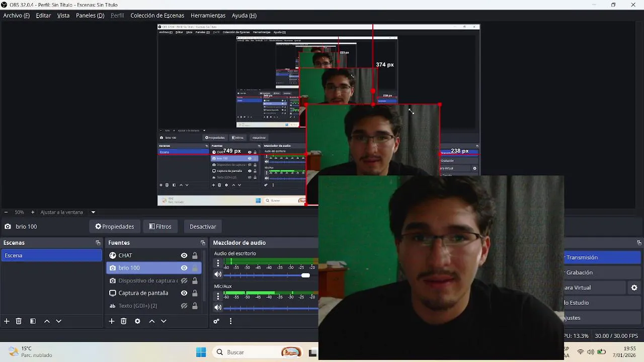Hide the Captura de pantalla source

(x=184, y=293)
